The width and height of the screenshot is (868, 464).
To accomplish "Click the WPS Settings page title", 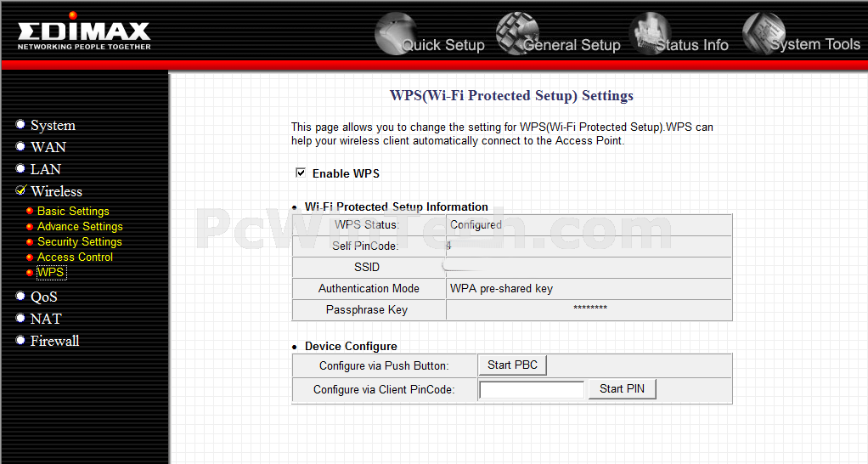I will pyautogui.click(x=511, y=96).
